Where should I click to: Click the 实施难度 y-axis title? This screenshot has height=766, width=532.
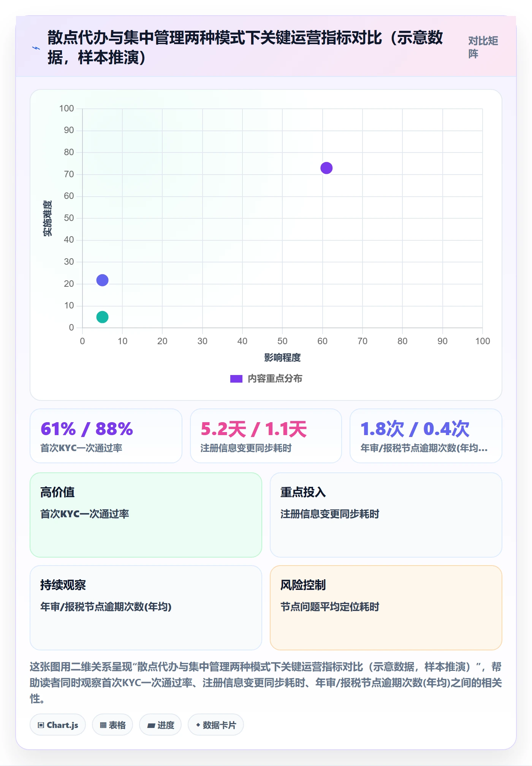[x=47, y=218]
